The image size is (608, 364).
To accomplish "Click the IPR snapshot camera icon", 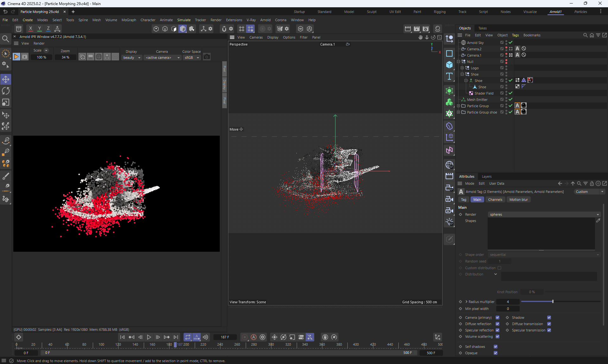I will 207,57.
